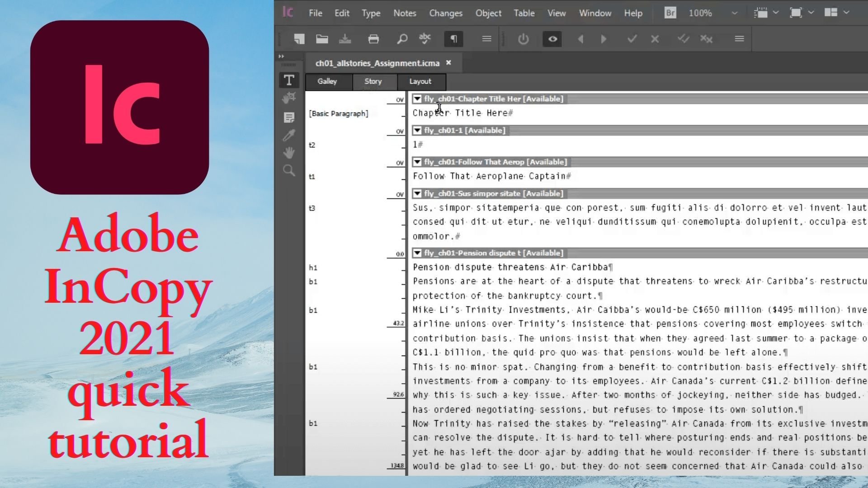Click the reject changes icon

[x=655, y=39]
